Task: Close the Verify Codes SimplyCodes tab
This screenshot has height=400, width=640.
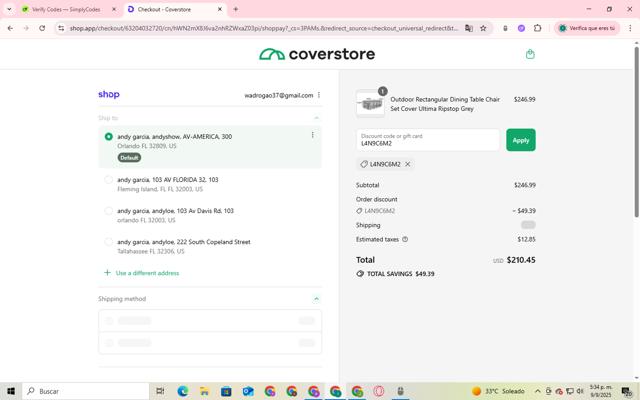Action: (114, 9)
